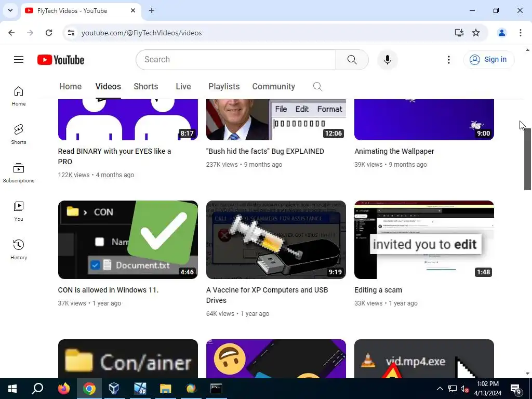Open the notification center
Viewport: 532px width, 399px height.
point(516,389)
